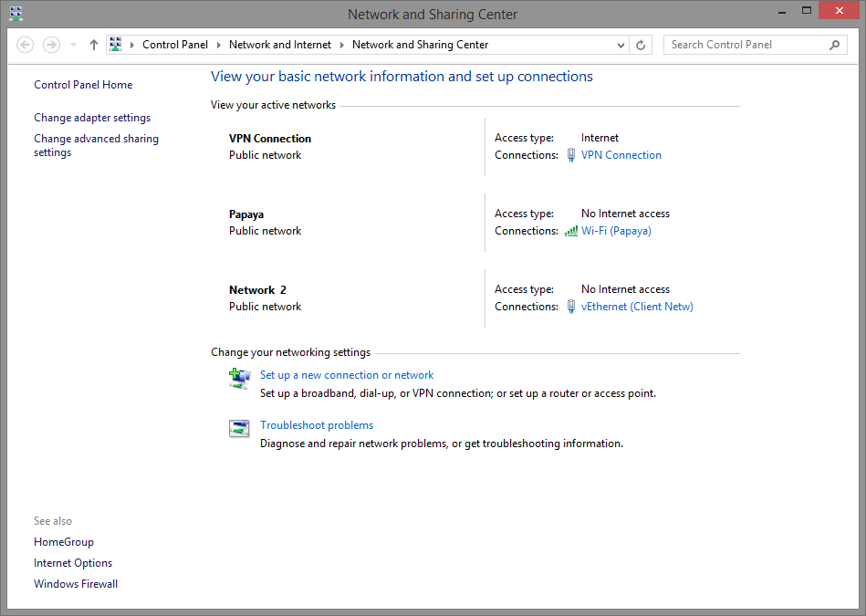The image size is (866, 616).
Task: Open Troubleshoot problems
Action: 317,425
